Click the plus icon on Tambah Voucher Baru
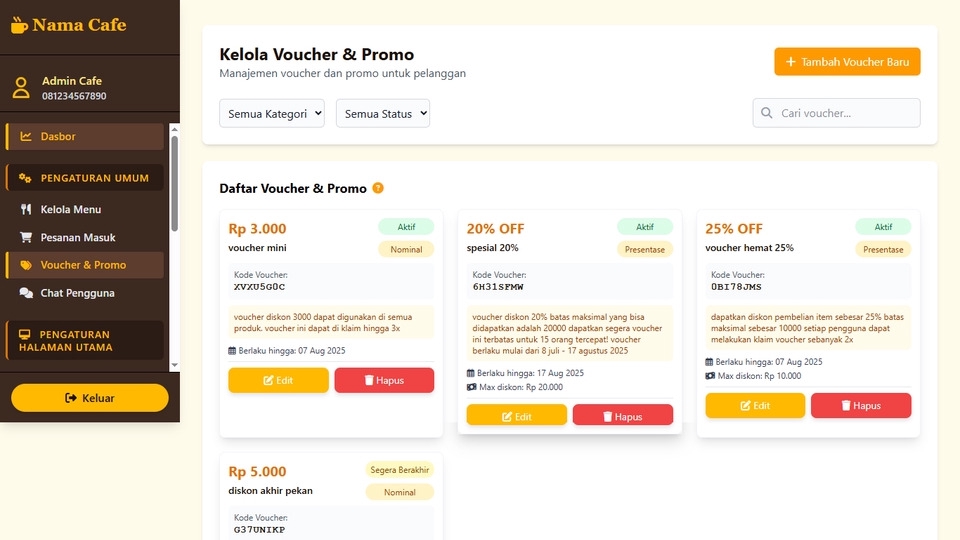 (791, 62)
